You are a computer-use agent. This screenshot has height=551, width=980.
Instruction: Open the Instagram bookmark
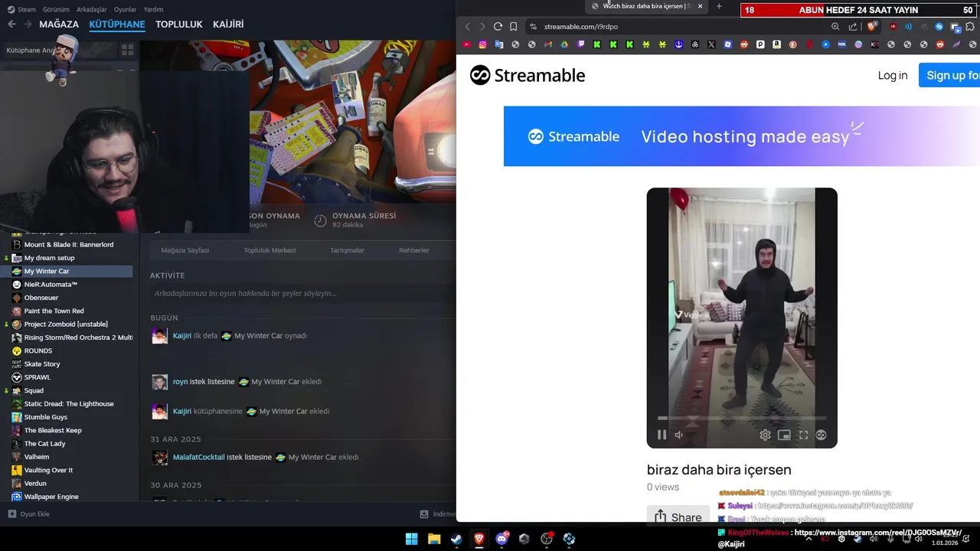tap(483, 44)
